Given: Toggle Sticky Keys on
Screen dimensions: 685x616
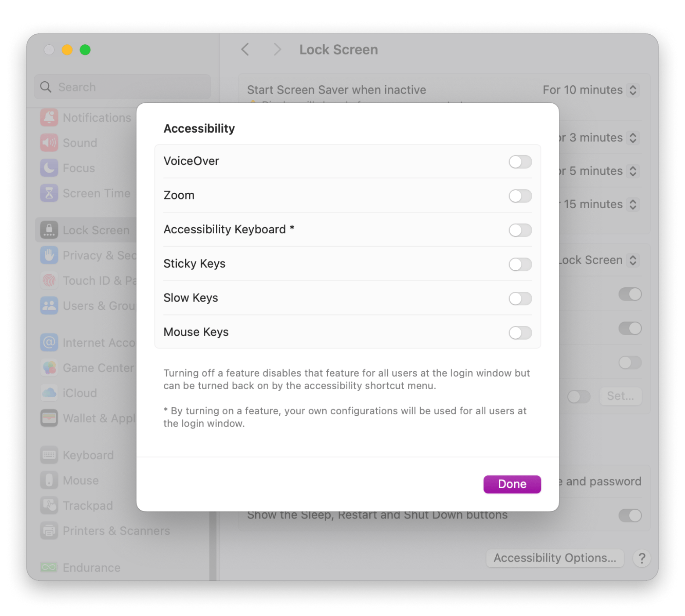Looking at the screenshot, I should [520, 265].
